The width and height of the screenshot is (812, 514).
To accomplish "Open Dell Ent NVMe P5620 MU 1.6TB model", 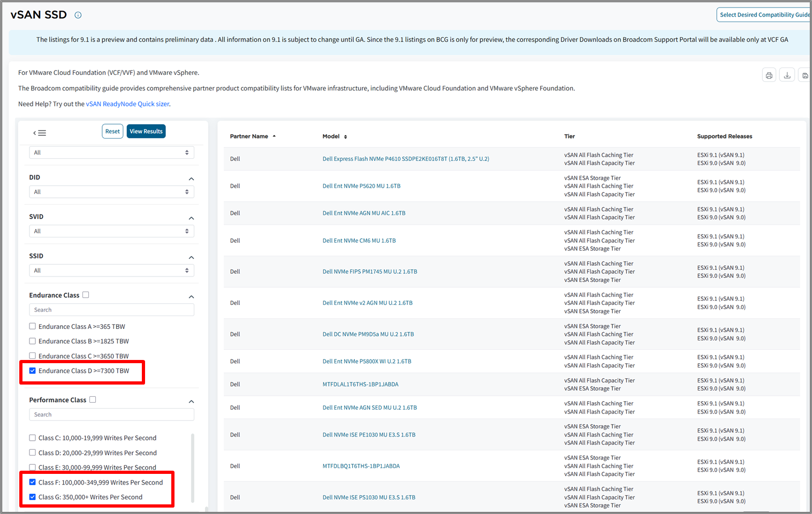I will point(361,186).
